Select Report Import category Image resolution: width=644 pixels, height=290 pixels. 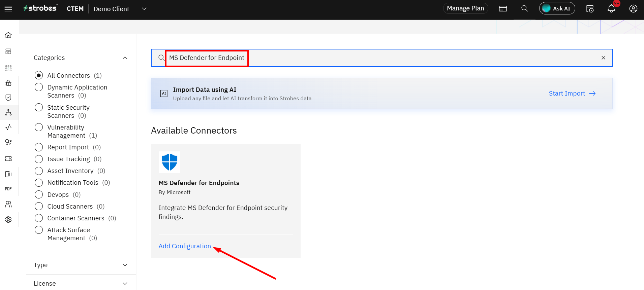(39, 147)
